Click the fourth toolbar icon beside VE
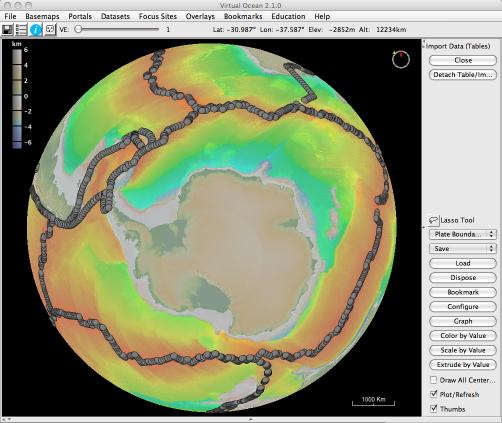 (50, 30)
